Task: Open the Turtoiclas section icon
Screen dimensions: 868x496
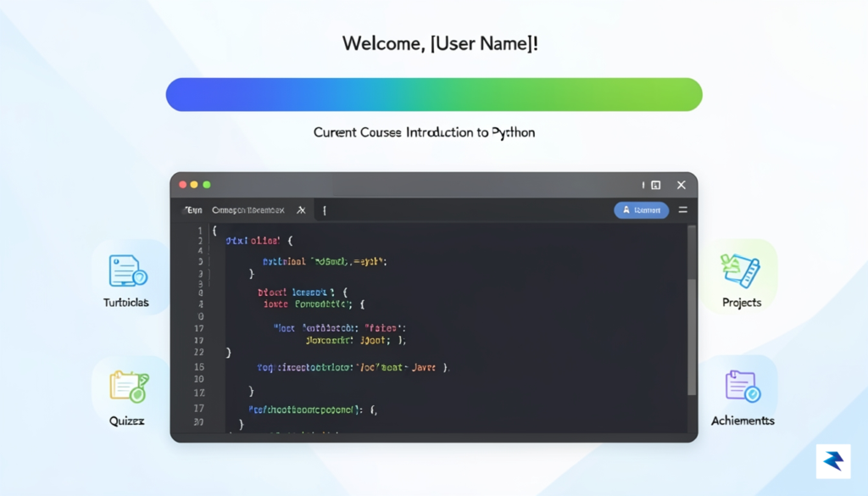Action: coord(128,270)
